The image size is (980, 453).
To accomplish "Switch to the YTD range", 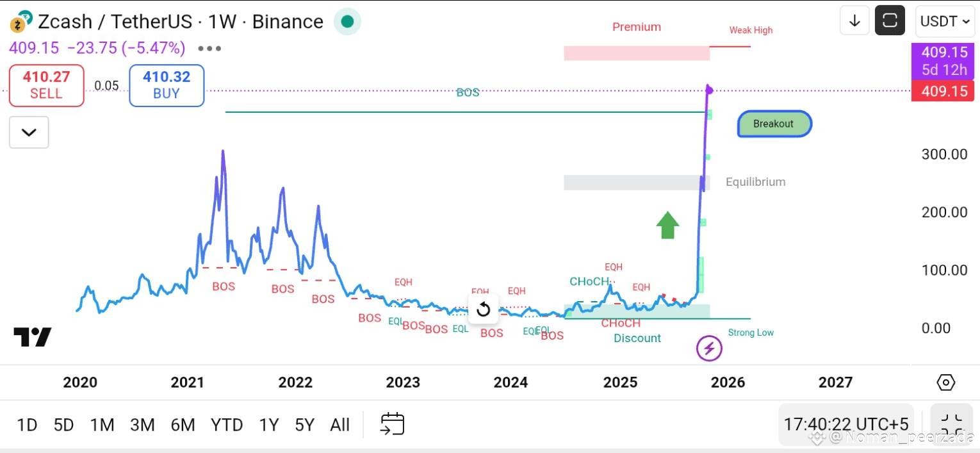I will [x=227, y=425].
